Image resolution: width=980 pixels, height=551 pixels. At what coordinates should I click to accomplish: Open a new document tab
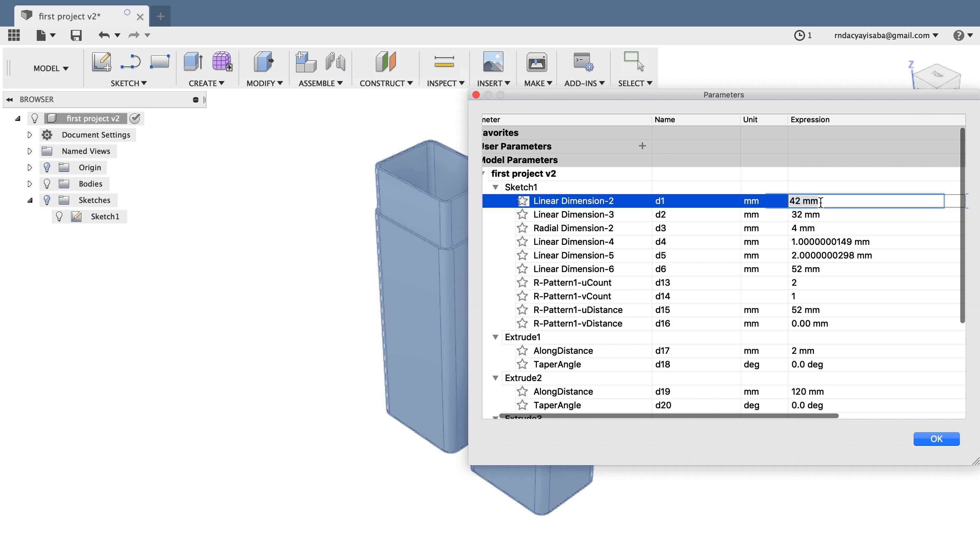[160, 16]
